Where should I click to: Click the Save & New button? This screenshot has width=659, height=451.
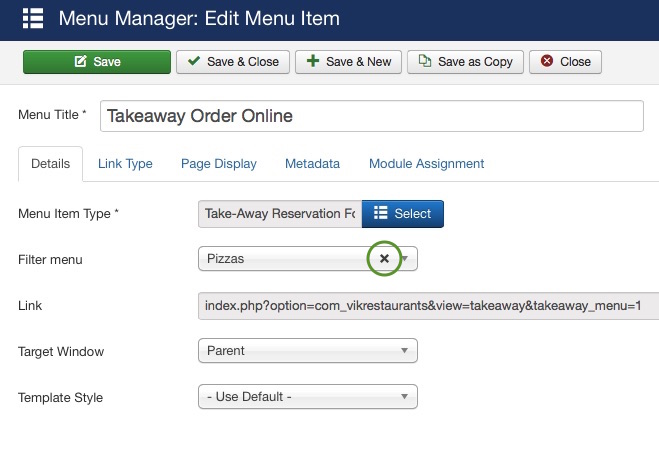click(348, 62)
